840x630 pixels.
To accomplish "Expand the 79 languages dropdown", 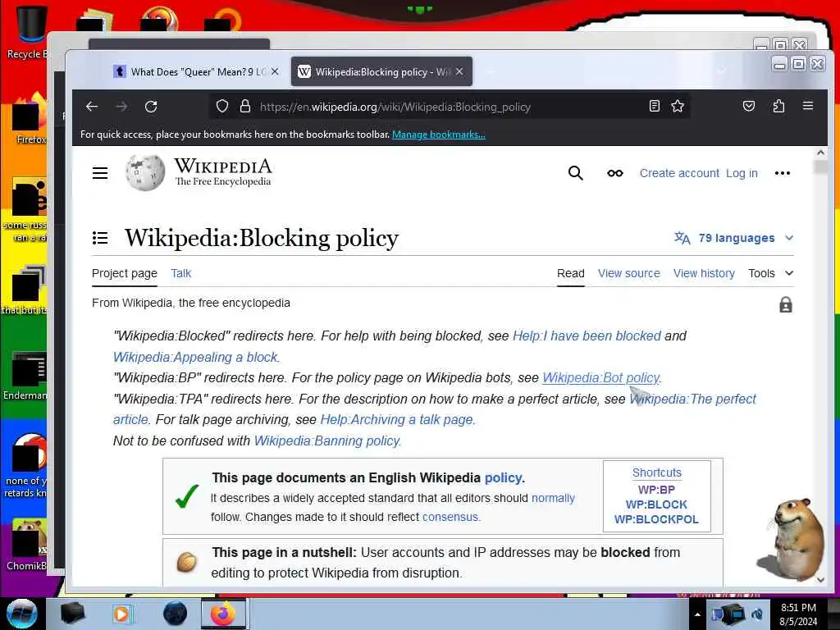I will pyautogui.click(x=734, y=238).
